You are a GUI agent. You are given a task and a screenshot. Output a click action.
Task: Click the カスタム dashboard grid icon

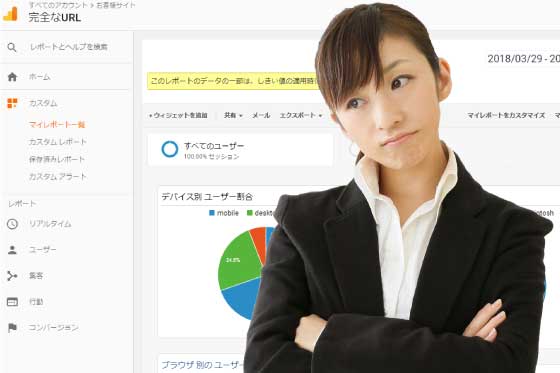[12, 103]
